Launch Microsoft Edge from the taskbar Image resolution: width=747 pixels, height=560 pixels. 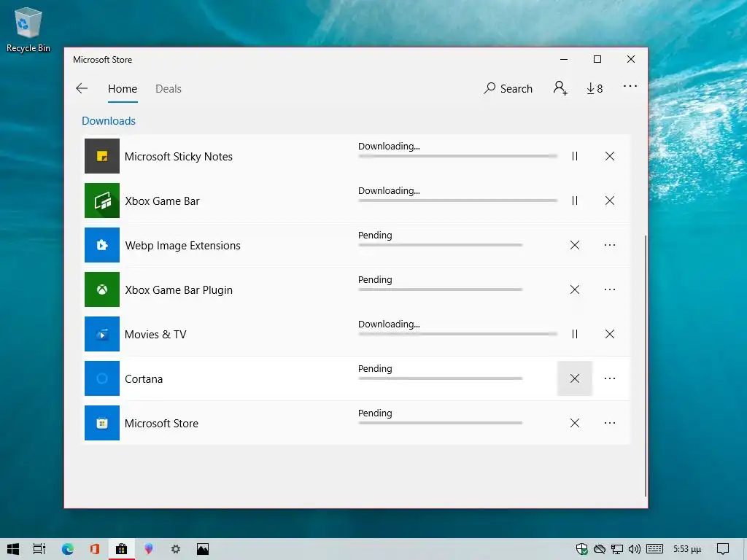[x=68, y=549]
